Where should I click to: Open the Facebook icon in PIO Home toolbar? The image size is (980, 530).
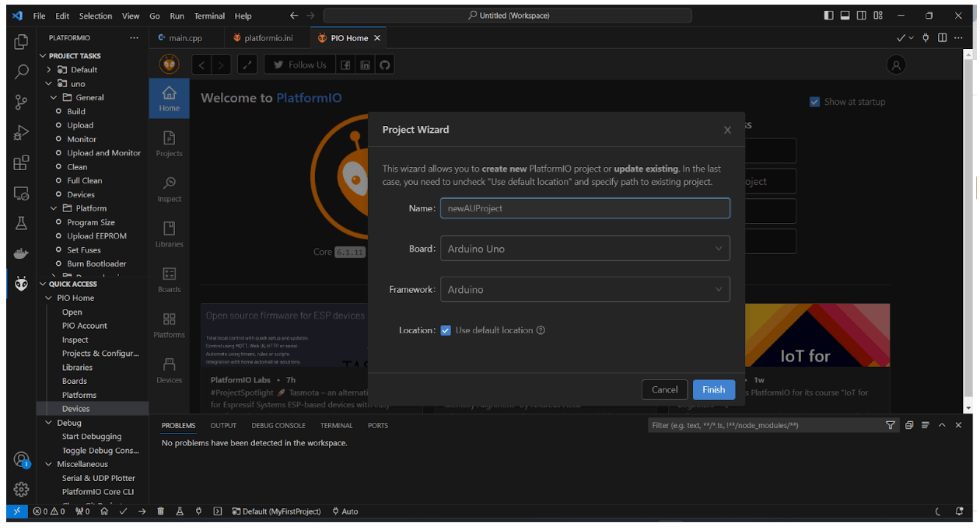[345, 65]
